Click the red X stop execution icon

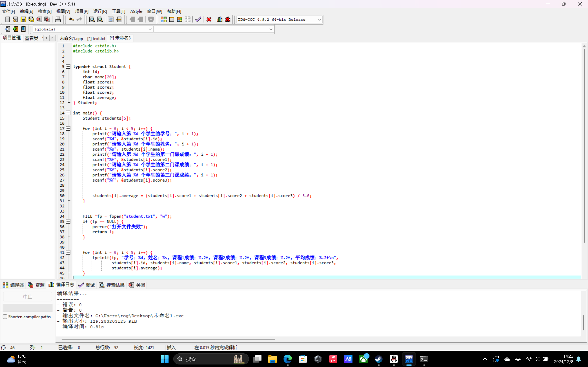(209, 20)
